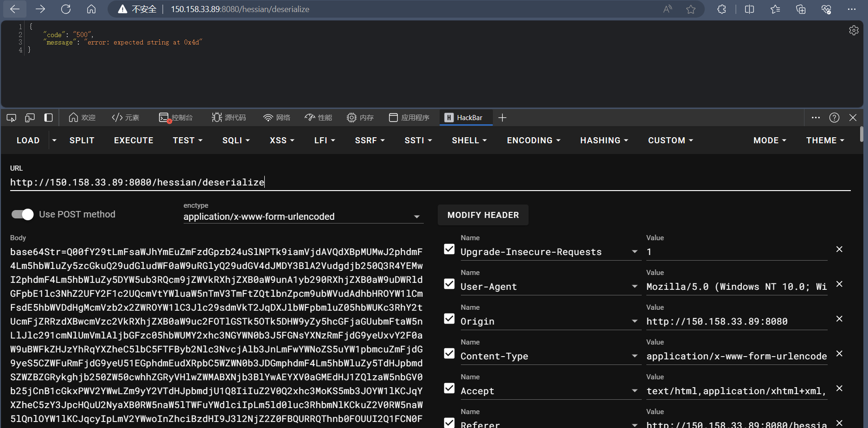
Task: Switch to Welcome (欢迎) tab
Action: click(x=82, y=118)
